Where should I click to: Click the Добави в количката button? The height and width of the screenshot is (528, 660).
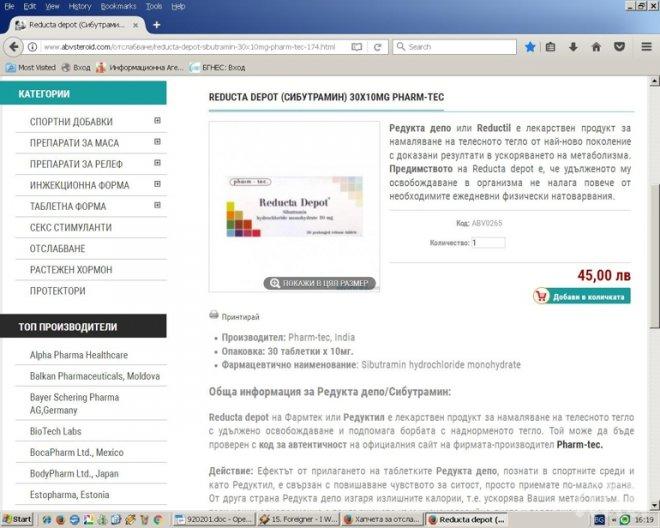[582, 296]
